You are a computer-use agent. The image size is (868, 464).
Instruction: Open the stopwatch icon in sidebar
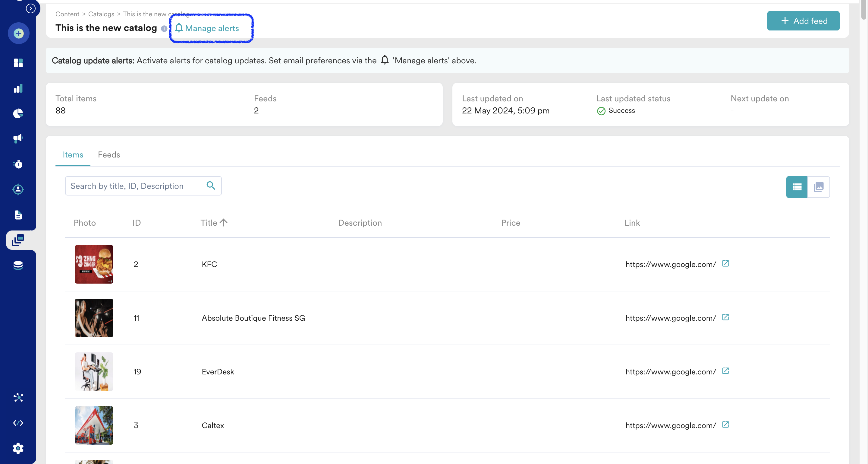click(18, 164)
